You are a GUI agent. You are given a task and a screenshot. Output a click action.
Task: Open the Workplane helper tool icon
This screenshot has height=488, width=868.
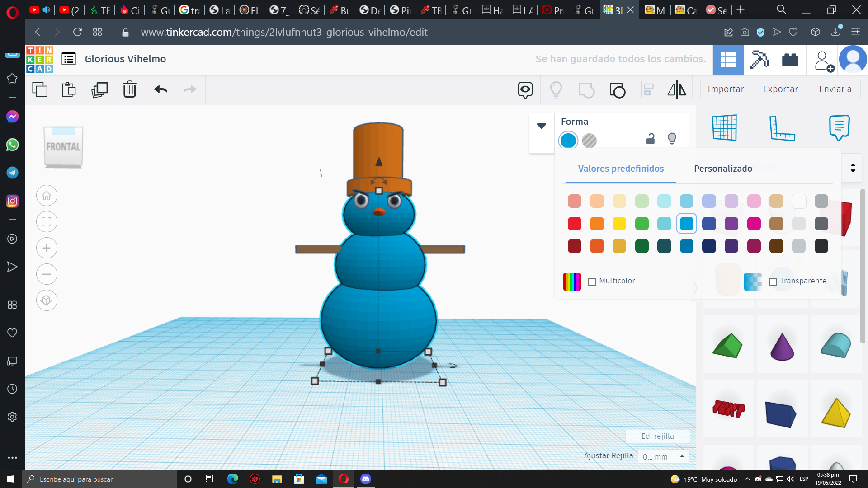tap(725, 128)
